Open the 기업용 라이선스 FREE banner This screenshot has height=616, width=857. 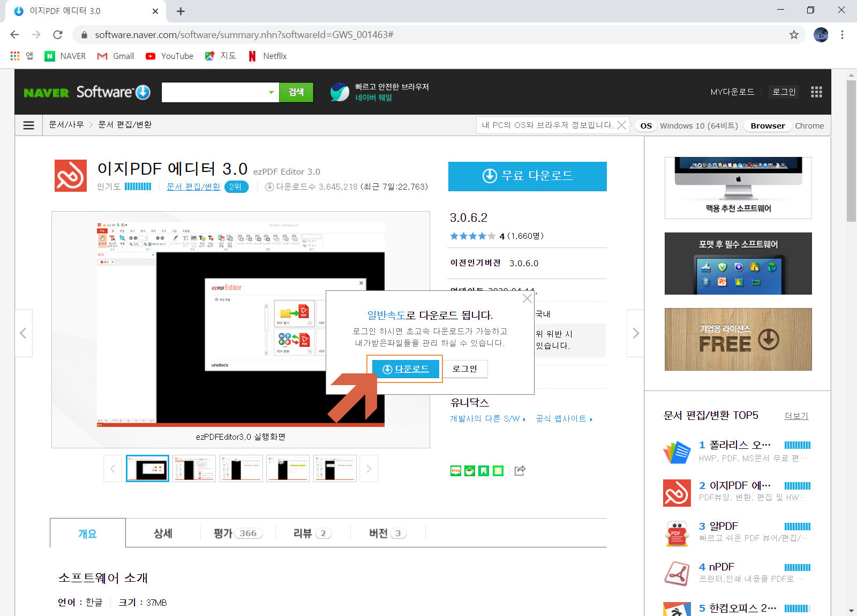tap(738, 340)
